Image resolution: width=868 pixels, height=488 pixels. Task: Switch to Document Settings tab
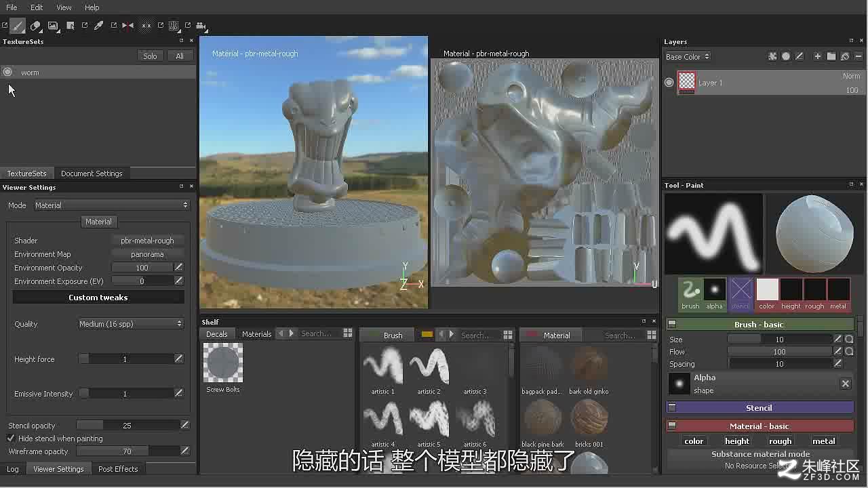coord(92,174)
